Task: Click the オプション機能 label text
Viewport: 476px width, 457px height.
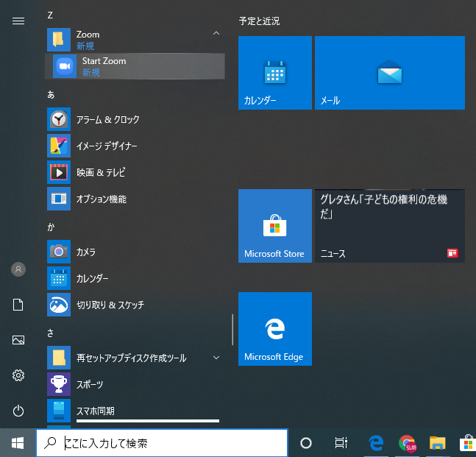Action: [102, 199]
